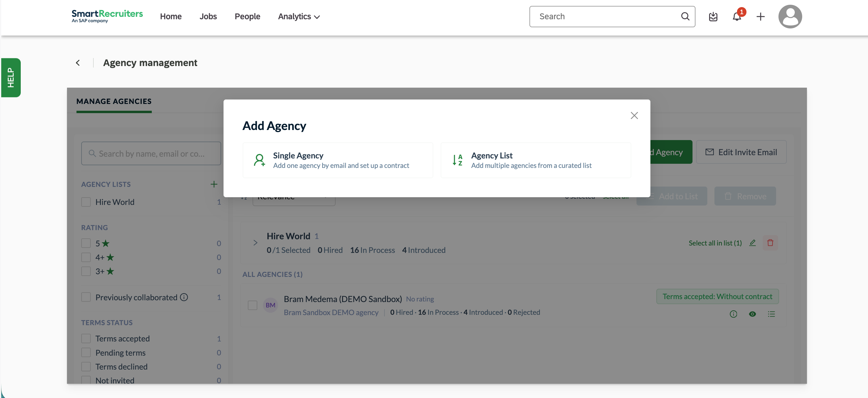Check the Hire World list filter

pos(86,202)
